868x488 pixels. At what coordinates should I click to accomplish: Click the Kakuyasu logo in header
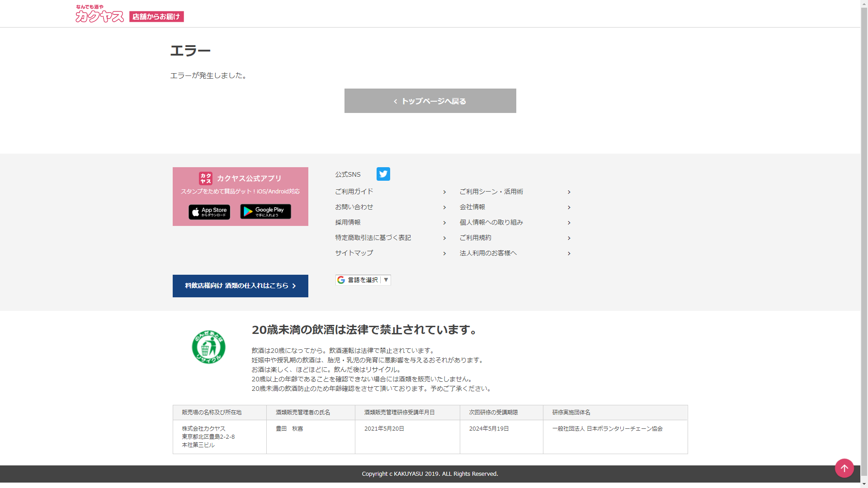coord(99,14)
